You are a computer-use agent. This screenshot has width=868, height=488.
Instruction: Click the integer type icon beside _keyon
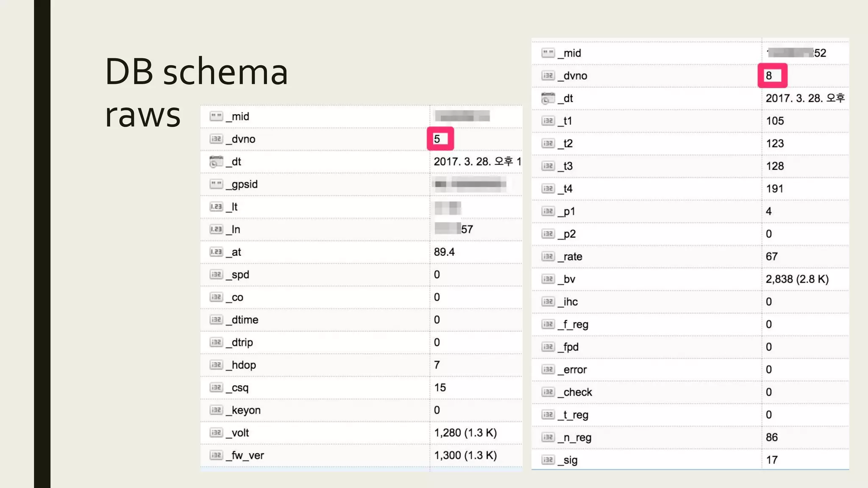(x=216, y=410)
